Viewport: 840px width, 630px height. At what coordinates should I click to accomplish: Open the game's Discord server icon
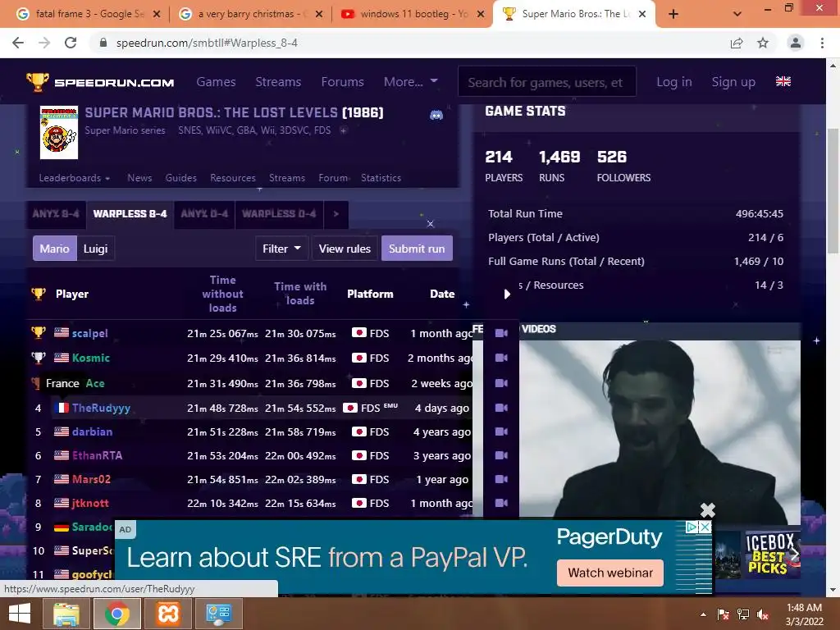tap(436, 115)
